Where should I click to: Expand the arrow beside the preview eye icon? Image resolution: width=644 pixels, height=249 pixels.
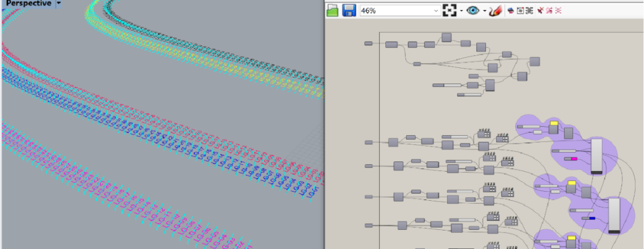[x=484, y=11]
